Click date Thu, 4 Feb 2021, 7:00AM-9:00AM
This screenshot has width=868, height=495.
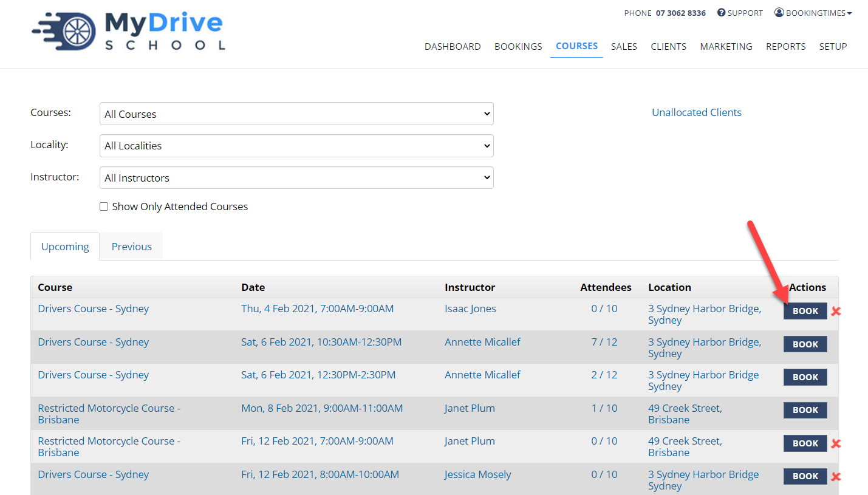tap(317, 309)
